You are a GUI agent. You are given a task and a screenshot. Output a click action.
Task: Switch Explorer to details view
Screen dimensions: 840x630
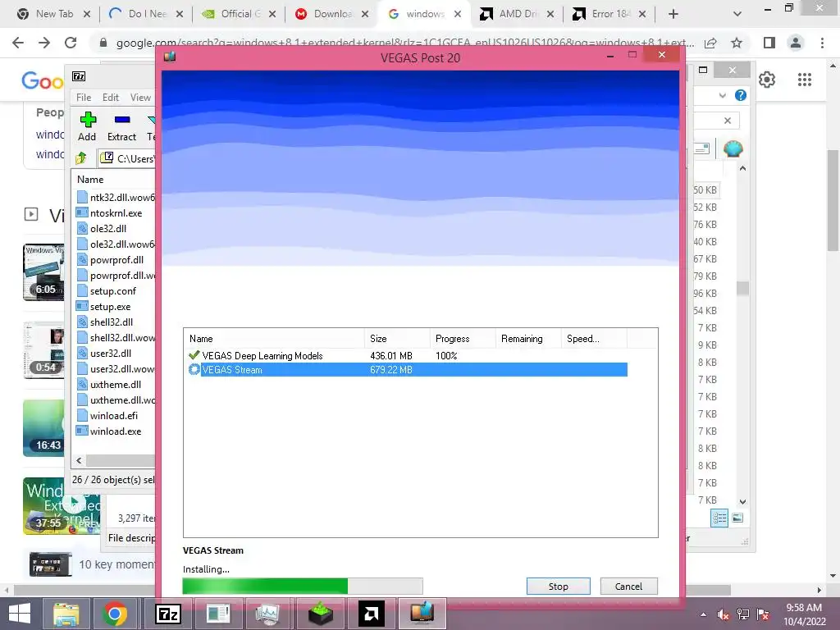719,518
